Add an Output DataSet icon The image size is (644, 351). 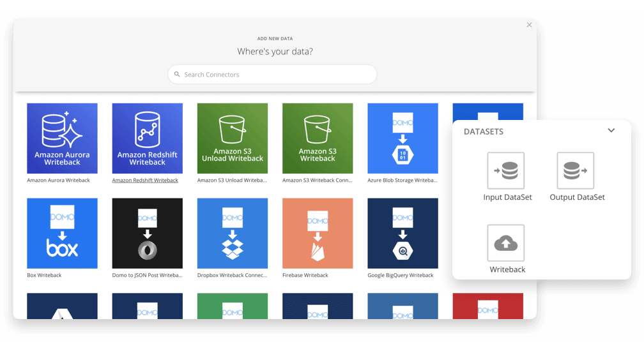click(576, 170)
